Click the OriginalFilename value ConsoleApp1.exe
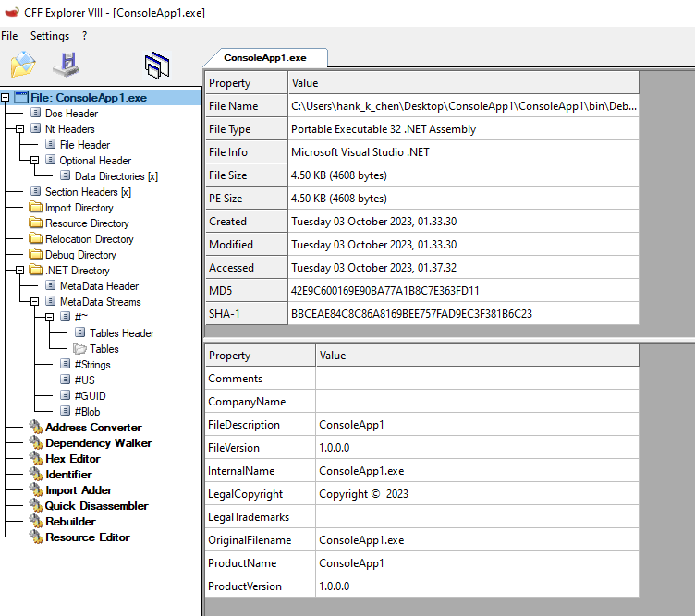 coord(361,540)
